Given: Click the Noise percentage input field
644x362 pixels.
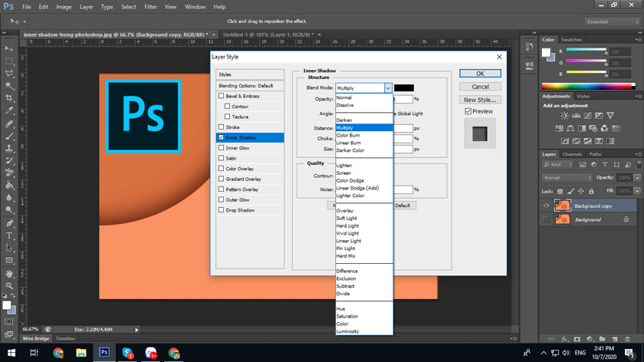Looking at the screenshot, I should click(x=403, y=189).
